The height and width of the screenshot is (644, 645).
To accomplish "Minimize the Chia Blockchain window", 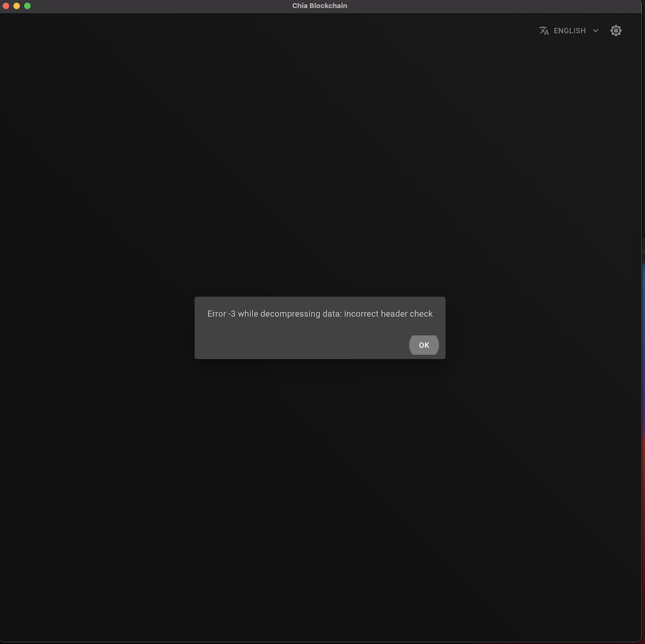I will [16, 6].
